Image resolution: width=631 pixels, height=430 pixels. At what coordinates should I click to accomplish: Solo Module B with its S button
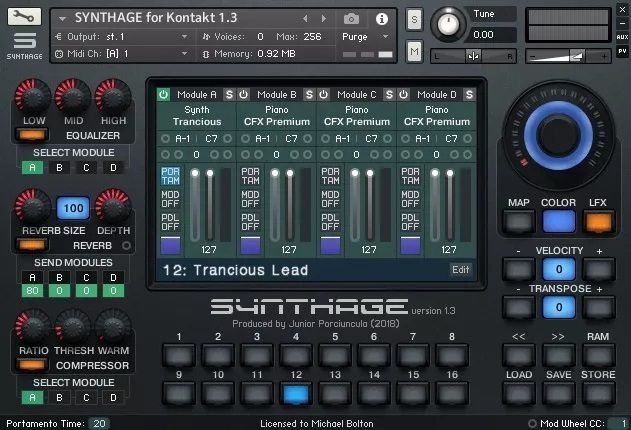pos(309,95)
